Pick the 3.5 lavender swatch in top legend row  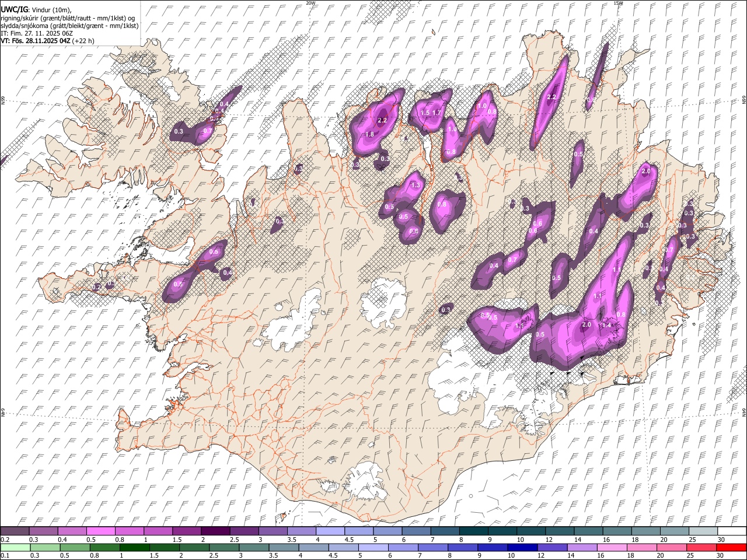301,531
